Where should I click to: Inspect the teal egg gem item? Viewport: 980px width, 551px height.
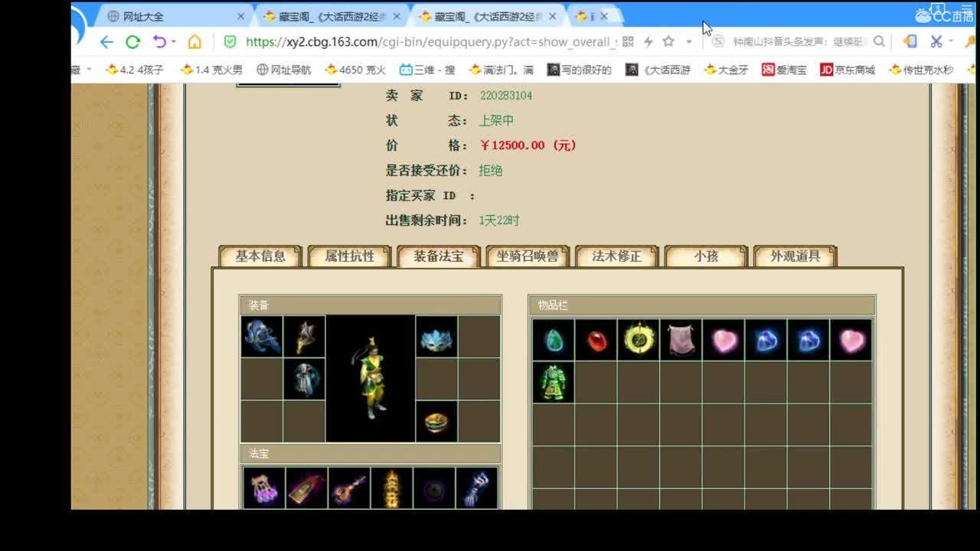tap(553, 340)
